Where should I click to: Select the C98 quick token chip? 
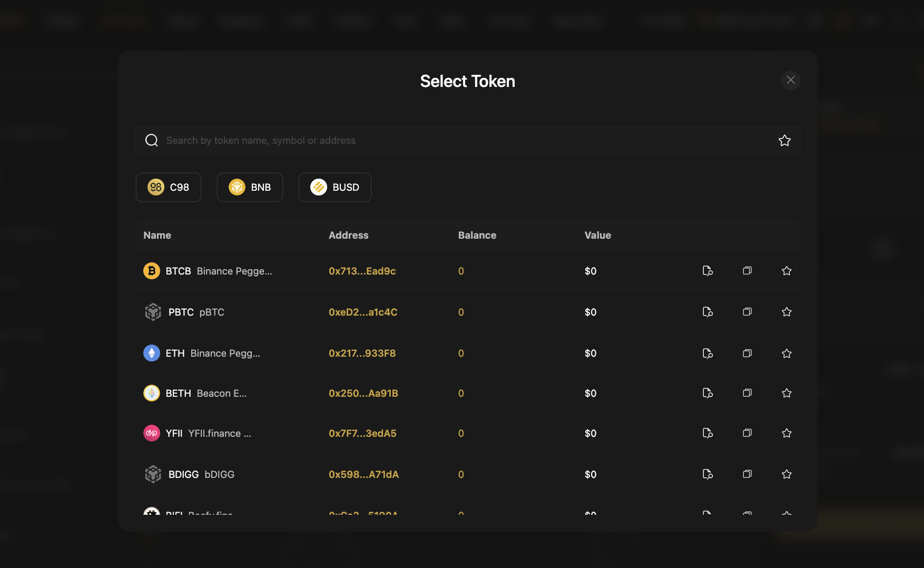[x=169, y=187]
